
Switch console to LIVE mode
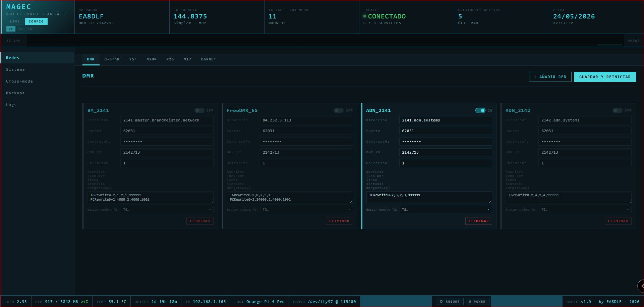click(x=15, y=21)
